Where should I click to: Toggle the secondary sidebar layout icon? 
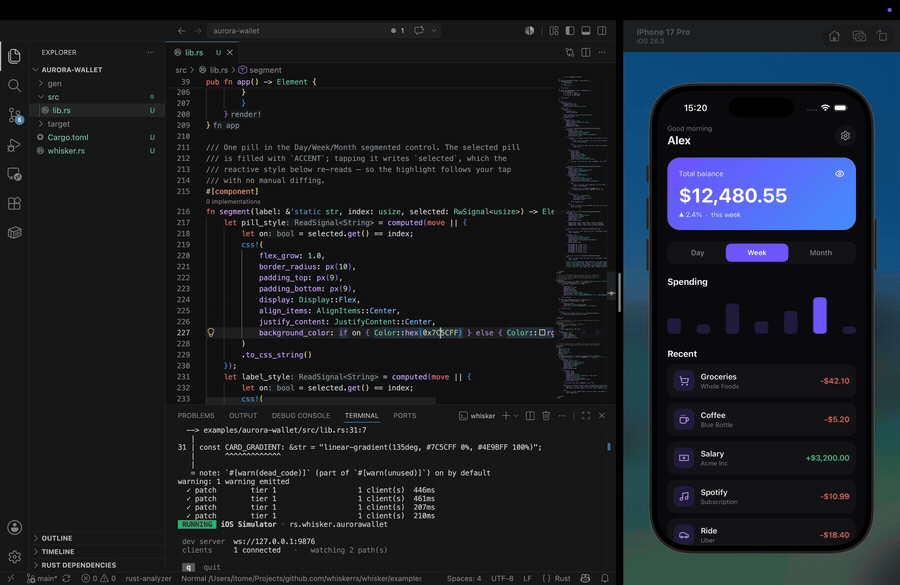pos(602,30)
